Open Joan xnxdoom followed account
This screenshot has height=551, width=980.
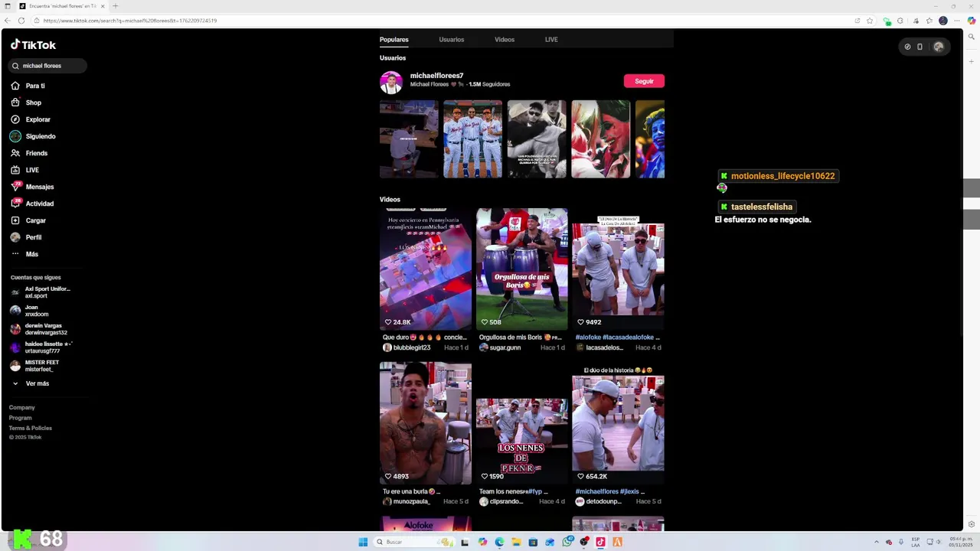click(x=29, y=311)
